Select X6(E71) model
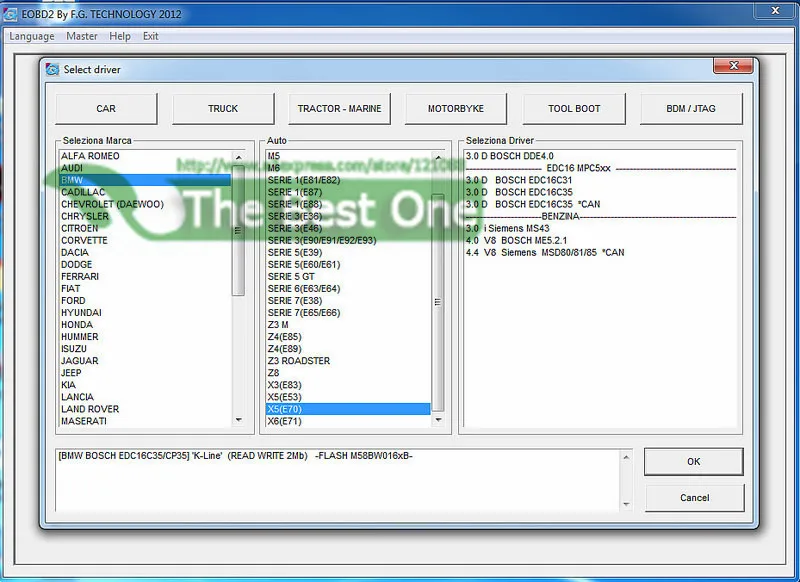800x582 pixels. click(348, 421)
